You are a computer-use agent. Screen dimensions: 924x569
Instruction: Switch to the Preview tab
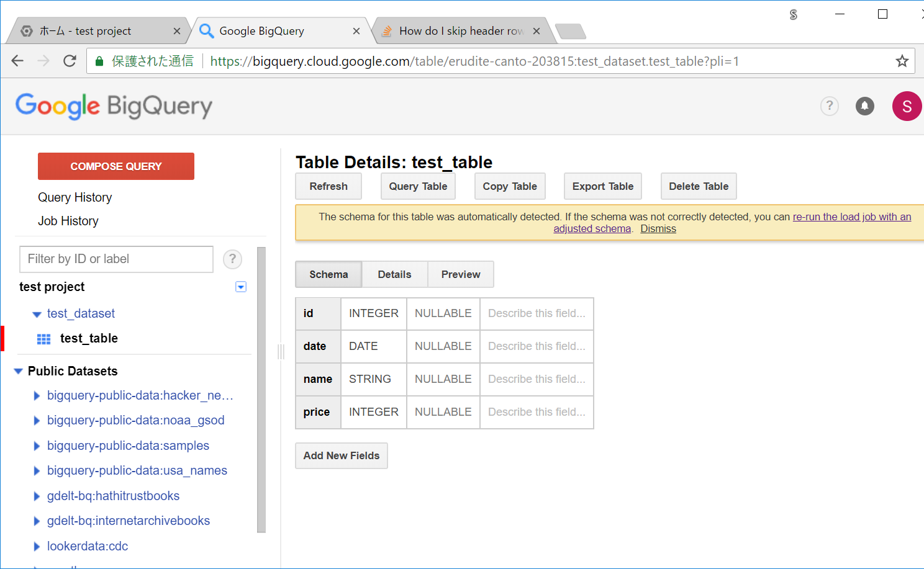[460, 274]
